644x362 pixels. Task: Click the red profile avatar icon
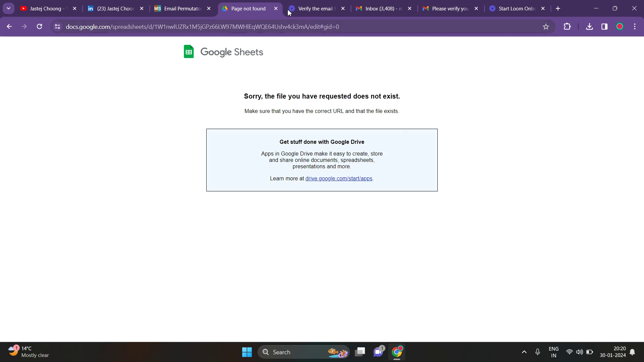(620, 26)
